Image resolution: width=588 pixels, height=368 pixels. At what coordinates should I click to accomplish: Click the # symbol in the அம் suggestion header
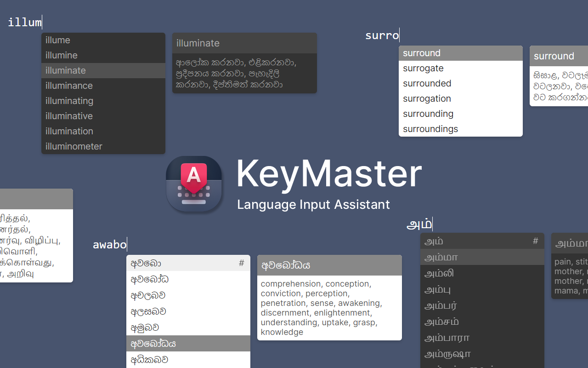coord(535,241)
